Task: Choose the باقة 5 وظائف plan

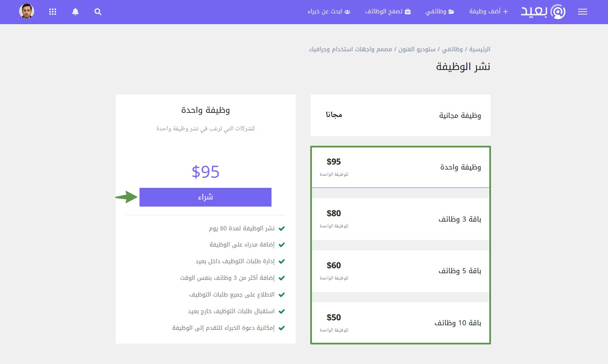Action: click(400, 271)
